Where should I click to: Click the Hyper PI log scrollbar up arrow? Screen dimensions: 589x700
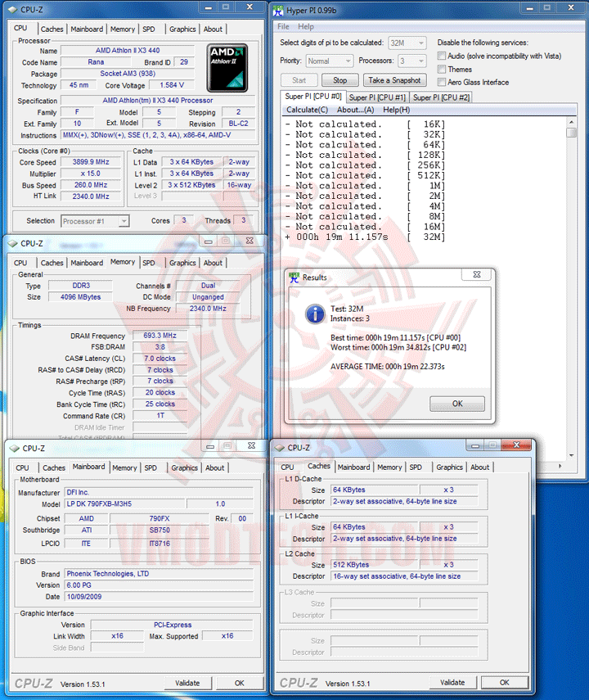(571, 121)
